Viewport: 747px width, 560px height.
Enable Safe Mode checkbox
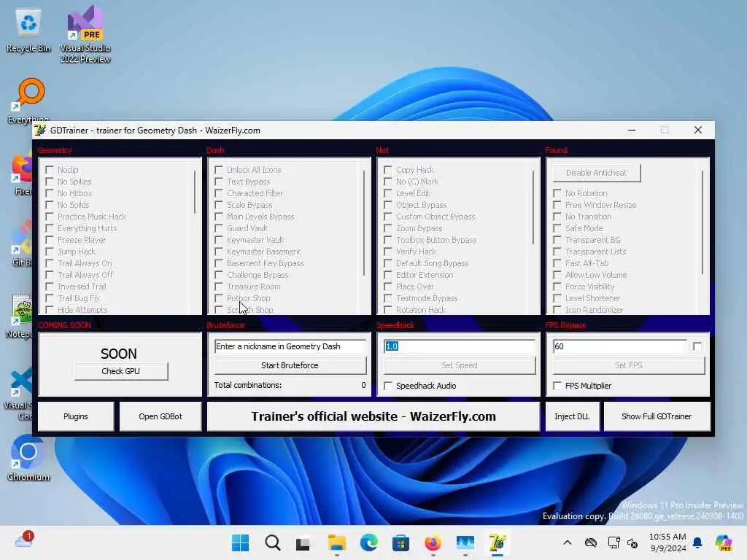(557, 228)
